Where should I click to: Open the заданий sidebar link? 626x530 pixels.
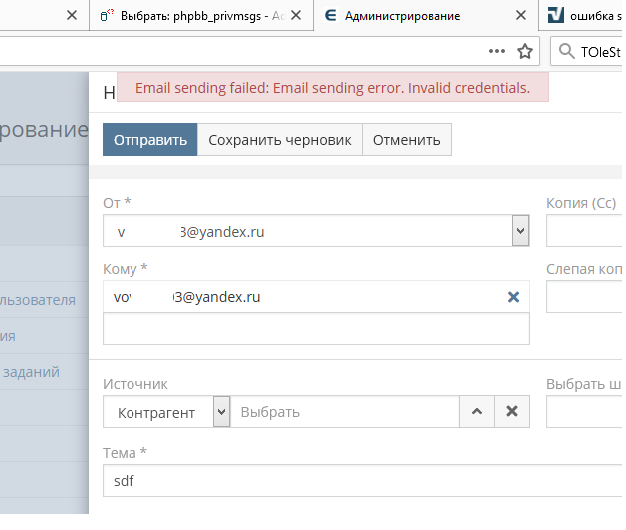30,372
